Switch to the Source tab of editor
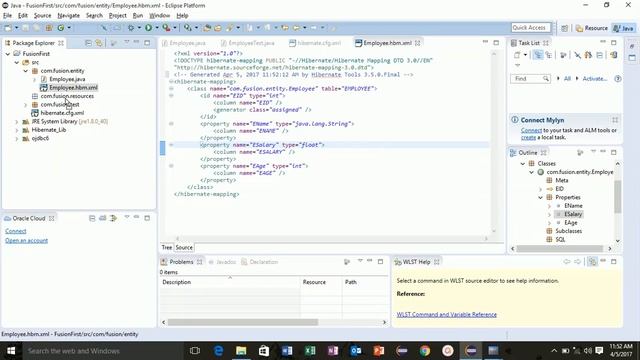 pos(184,247)
